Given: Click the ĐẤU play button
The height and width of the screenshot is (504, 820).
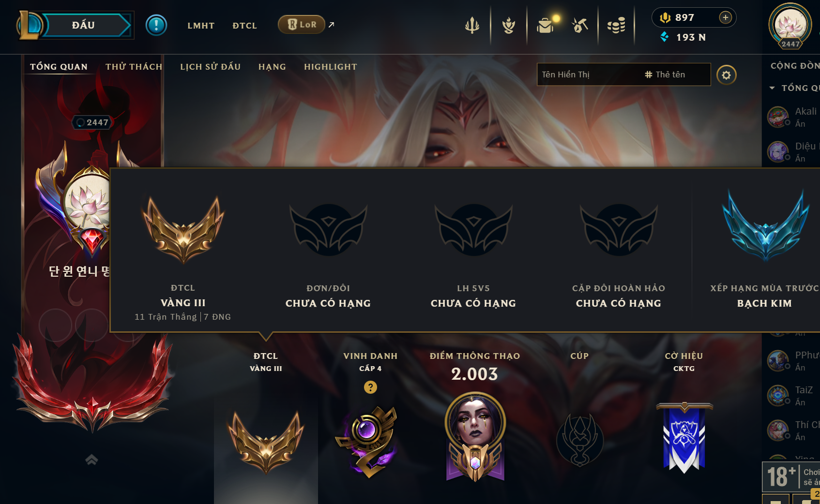Looking at the screenshot, I should click(83, 25).
